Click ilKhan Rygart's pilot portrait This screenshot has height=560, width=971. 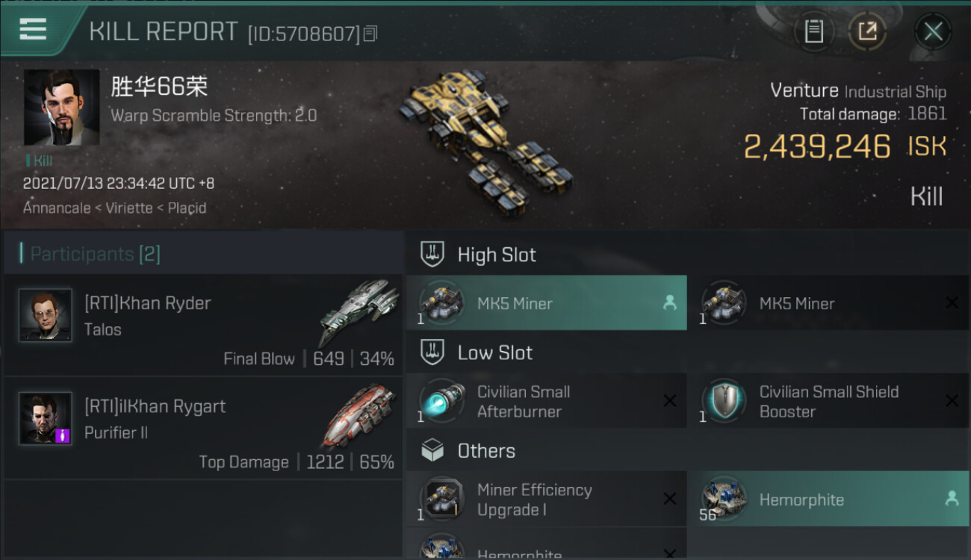[x=46, y=419]
